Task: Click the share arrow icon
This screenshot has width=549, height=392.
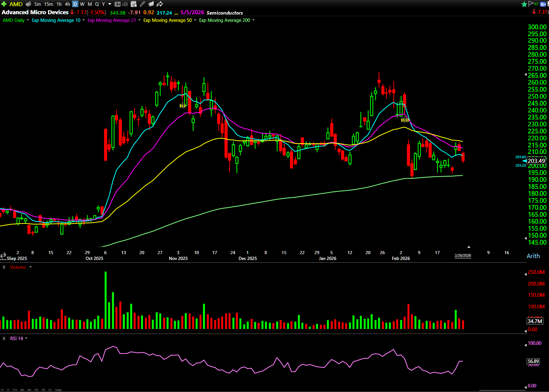Action: coord(160,4)
